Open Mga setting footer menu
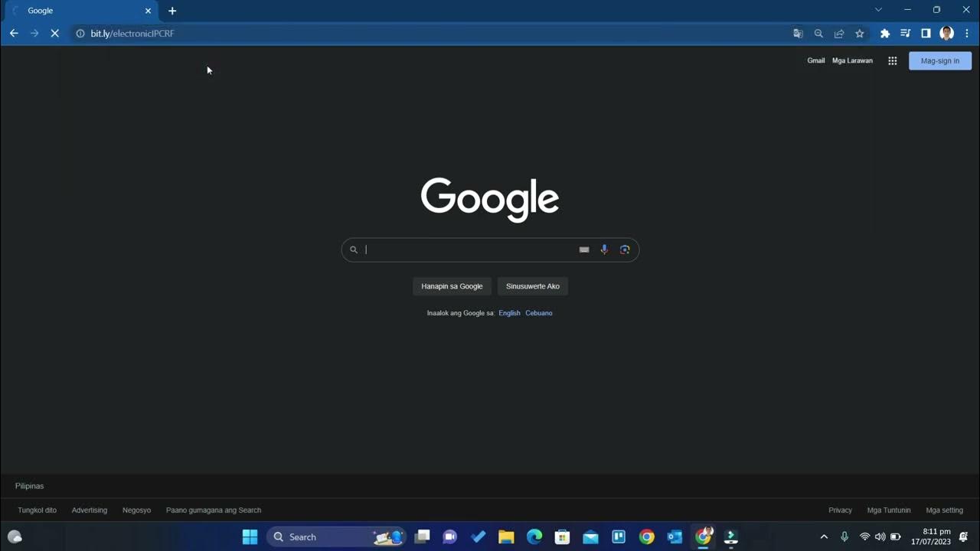This screenshot has width=980, height=551. [x=945, y=510]
